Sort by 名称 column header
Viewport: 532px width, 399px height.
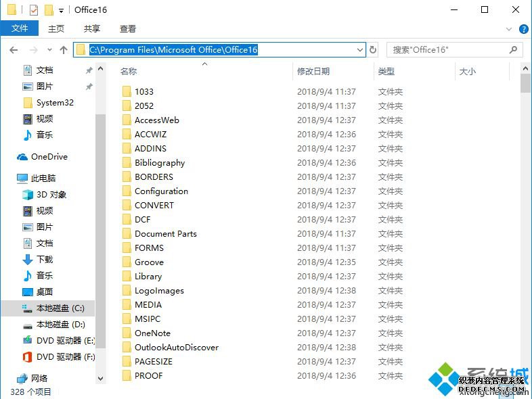128,72
